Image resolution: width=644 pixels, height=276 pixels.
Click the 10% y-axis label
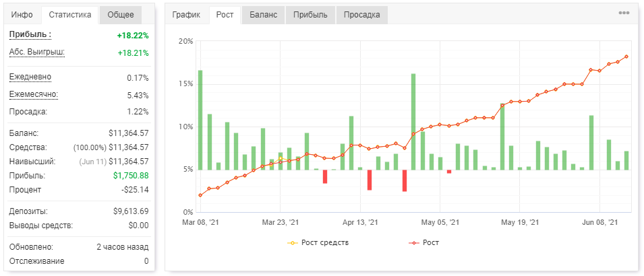click(186, 127)
